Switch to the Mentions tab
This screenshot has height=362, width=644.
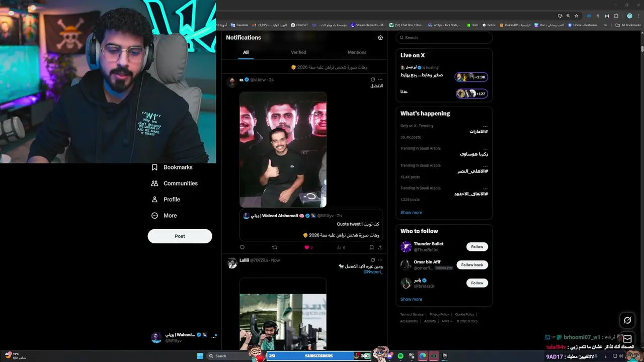[357, 52]
